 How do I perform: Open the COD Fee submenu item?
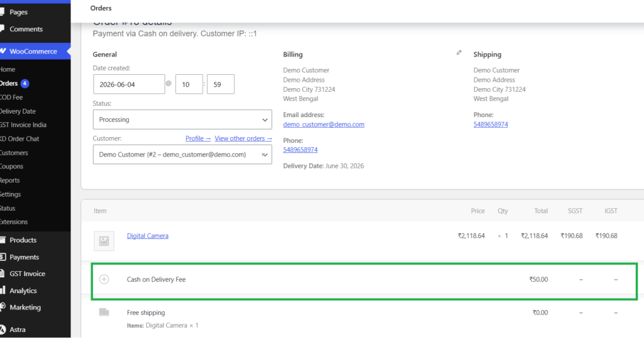tap(11, 97)
